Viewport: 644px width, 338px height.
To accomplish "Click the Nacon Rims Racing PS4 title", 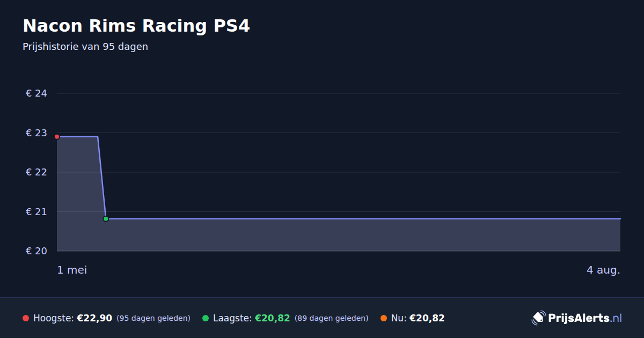I will click(x=136, y=26).
